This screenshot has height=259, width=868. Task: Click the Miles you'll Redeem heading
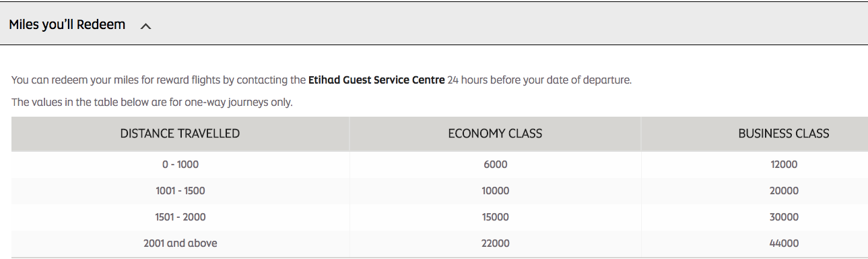[x=67, y=25]
